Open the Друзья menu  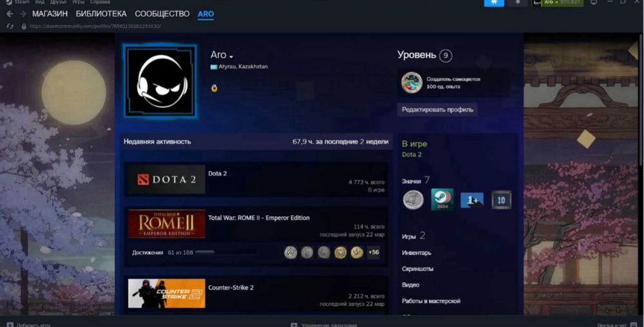[x=58, y=2]
